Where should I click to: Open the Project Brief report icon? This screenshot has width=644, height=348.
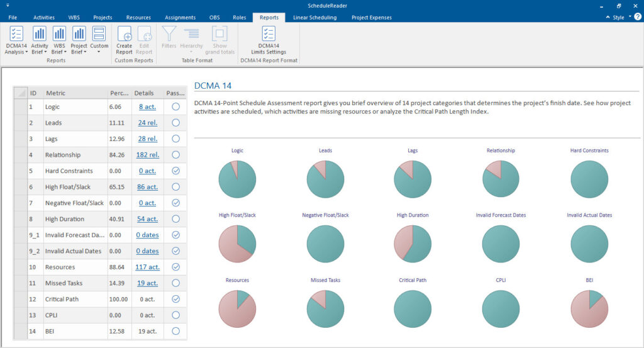79,34
